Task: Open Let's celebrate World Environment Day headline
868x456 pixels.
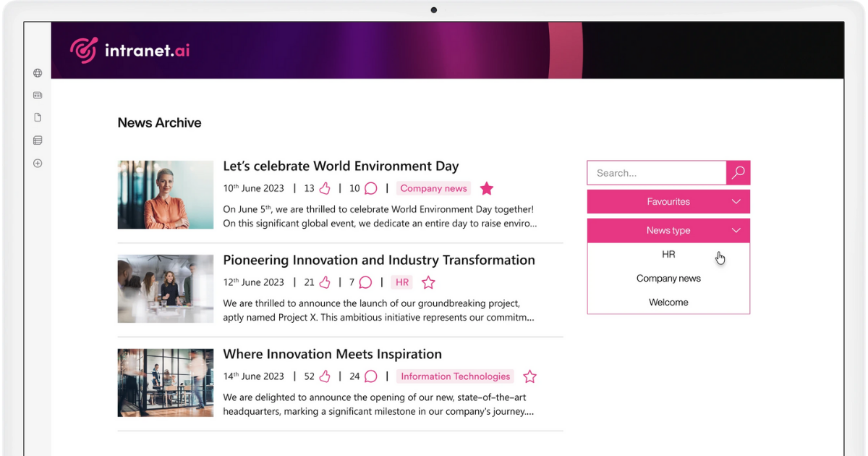Action: (x=341, y=166)
